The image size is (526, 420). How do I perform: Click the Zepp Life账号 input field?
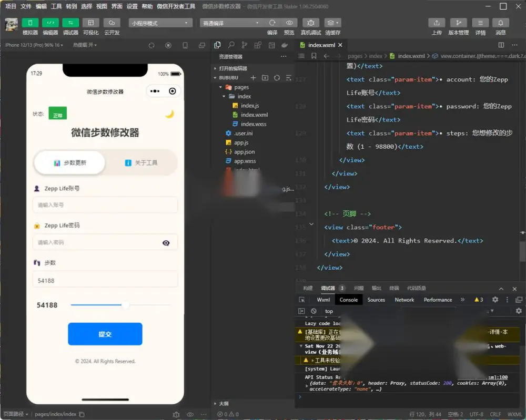(x=105, y=205)
